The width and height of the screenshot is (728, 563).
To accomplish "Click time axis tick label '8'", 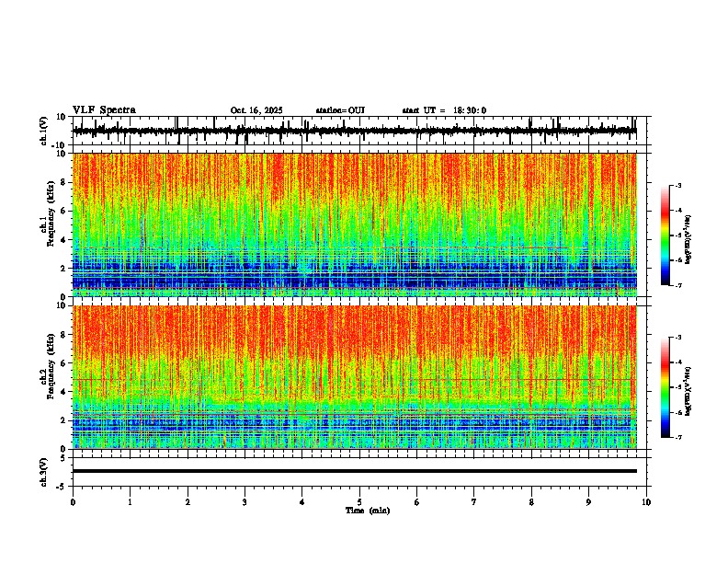I will click(531, 502).
